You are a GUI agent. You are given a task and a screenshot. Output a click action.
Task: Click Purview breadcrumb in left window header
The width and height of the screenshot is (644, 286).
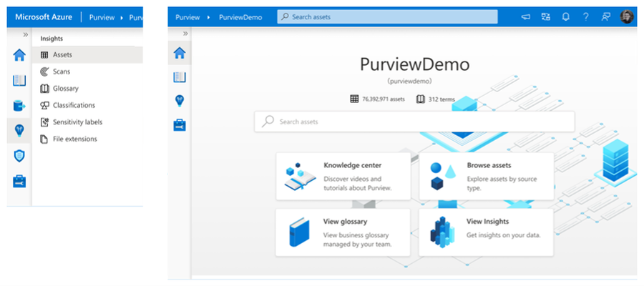tap(102, 18)
